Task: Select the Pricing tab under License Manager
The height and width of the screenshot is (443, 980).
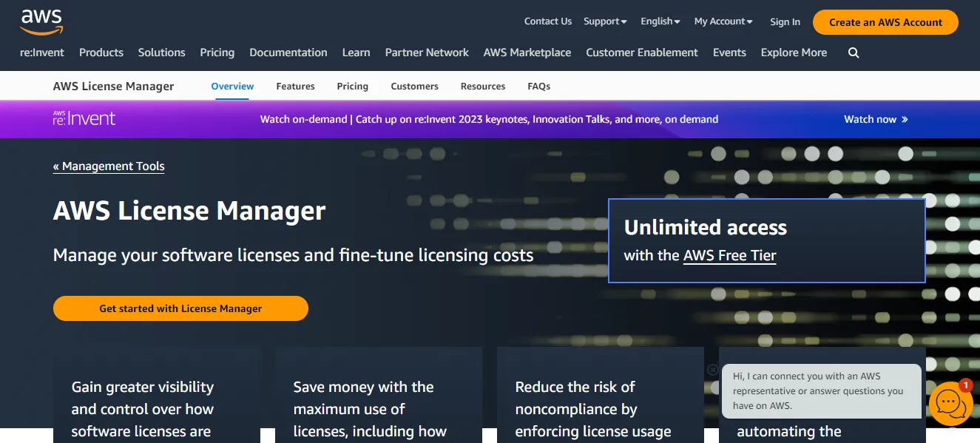Action: click(x=352, y=87)
